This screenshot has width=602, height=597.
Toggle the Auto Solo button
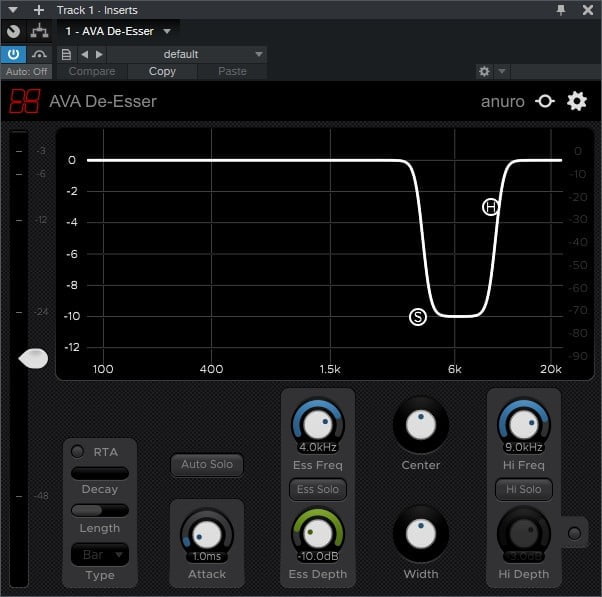coord(207,465)
